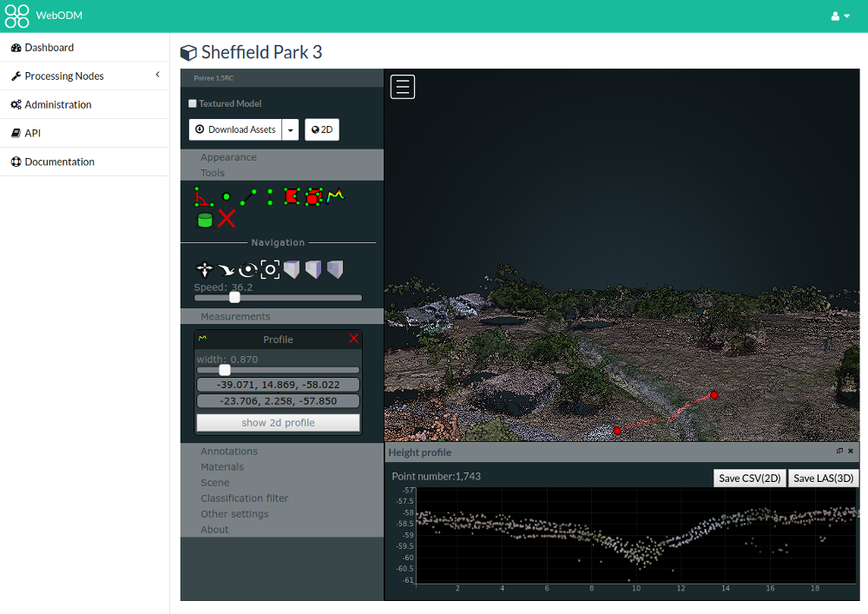Collapse the Processing Nodes chevron
The image size is (868, 614).
(158, 75)
